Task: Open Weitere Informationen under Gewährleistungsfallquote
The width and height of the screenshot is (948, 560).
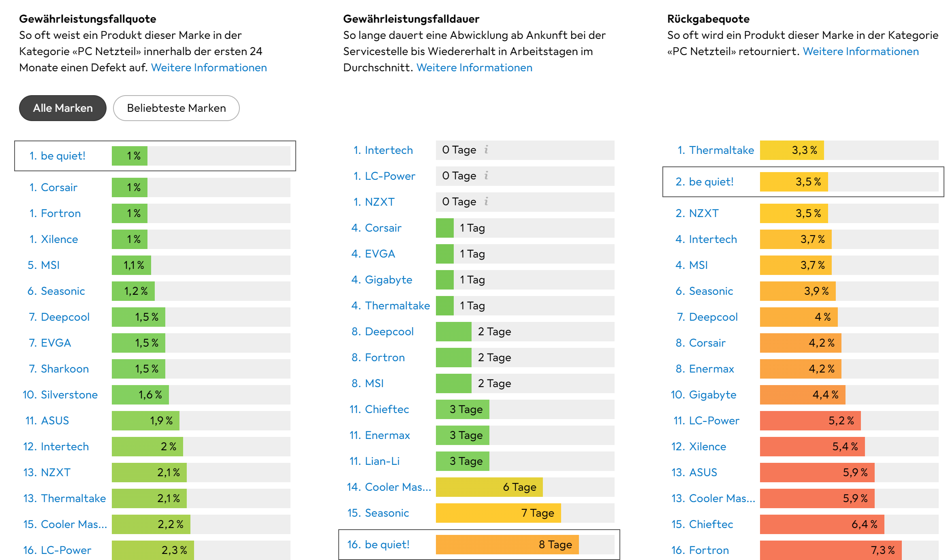Action: [209, 68]
